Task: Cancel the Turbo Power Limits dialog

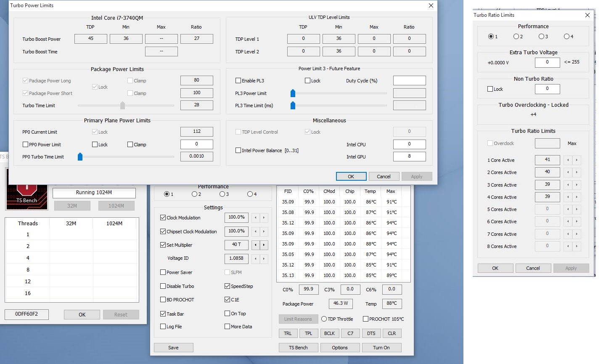Action: click(x=384, y=177)
